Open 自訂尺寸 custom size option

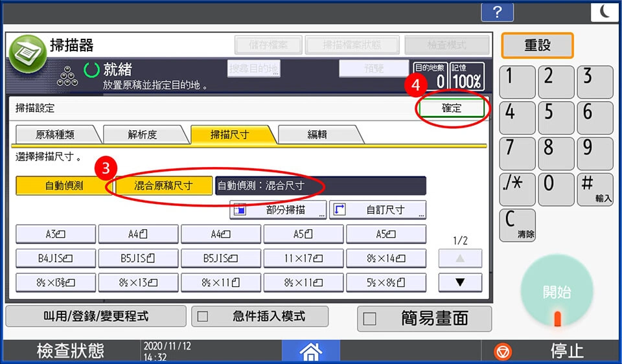pos(378,210)
